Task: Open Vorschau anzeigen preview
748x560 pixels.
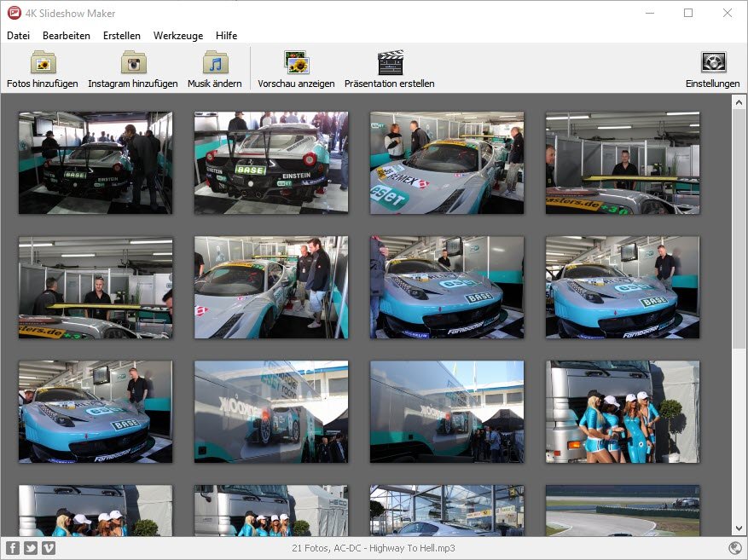Action: coord(296,63)
